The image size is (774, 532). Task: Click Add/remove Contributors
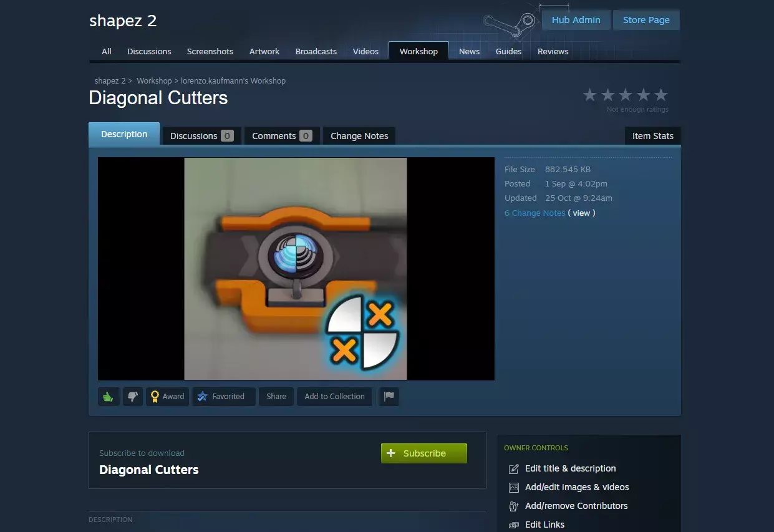tap(576, 506)
